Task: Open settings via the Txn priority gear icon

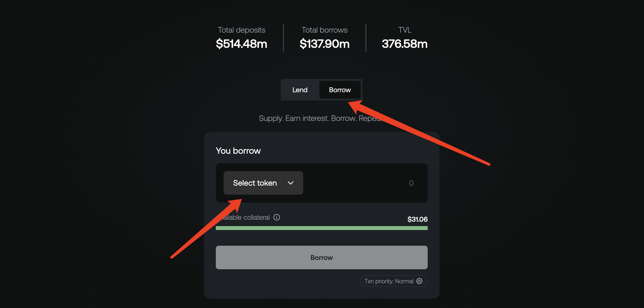Action: (x=419, y=281)
